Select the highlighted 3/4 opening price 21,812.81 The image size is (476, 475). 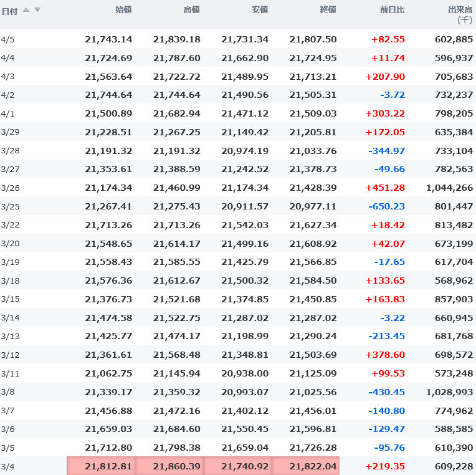coord(108,466)
